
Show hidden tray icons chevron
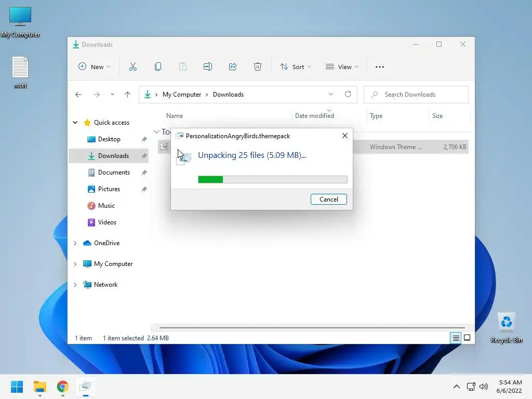457,387
